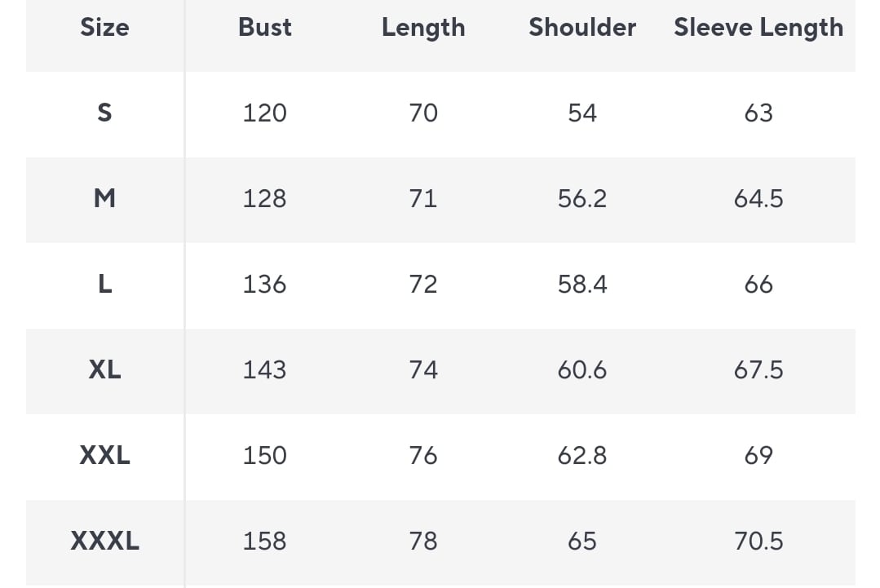Select the L size row label

[x=104, y=284]
